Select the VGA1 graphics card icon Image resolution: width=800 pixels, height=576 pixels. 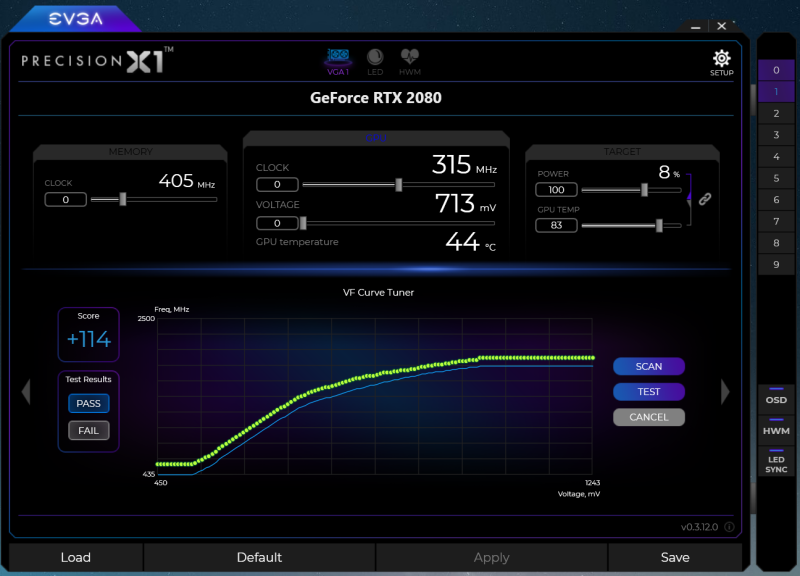338,62
